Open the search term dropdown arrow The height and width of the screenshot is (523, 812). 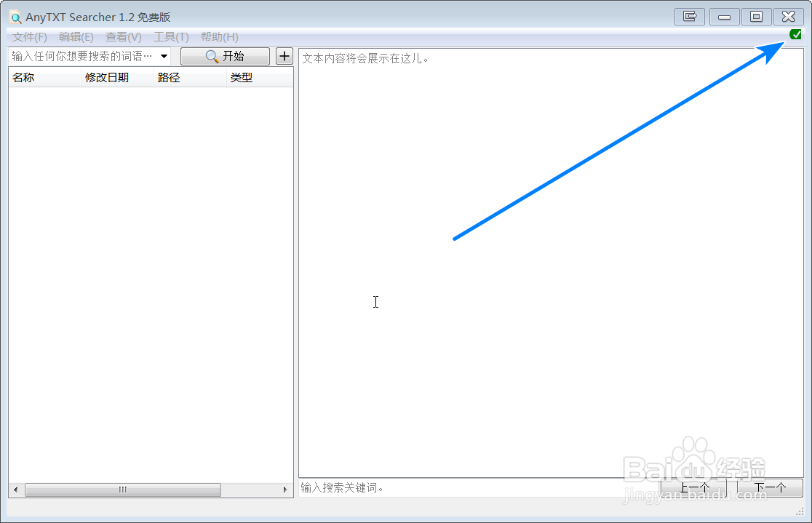164,56
